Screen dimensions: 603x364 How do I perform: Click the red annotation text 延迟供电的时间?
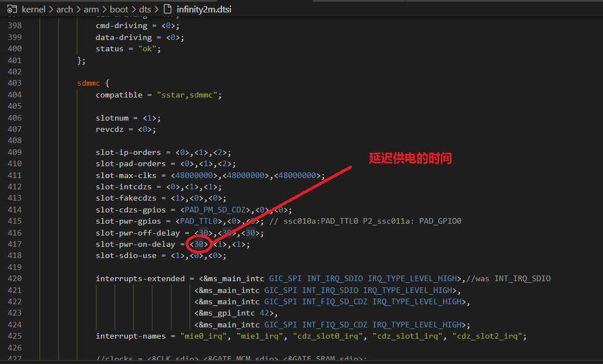(x=410, y=158)
